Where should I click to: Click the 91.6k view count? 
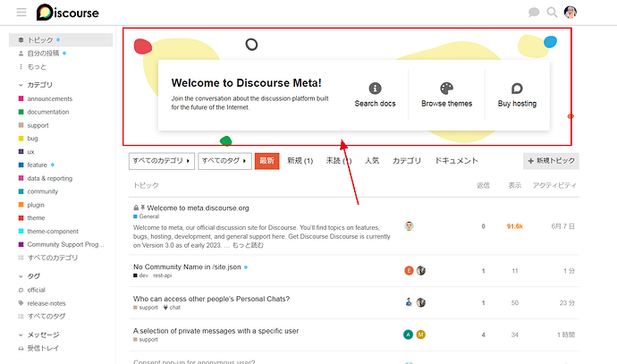click(x=515, y=226)
